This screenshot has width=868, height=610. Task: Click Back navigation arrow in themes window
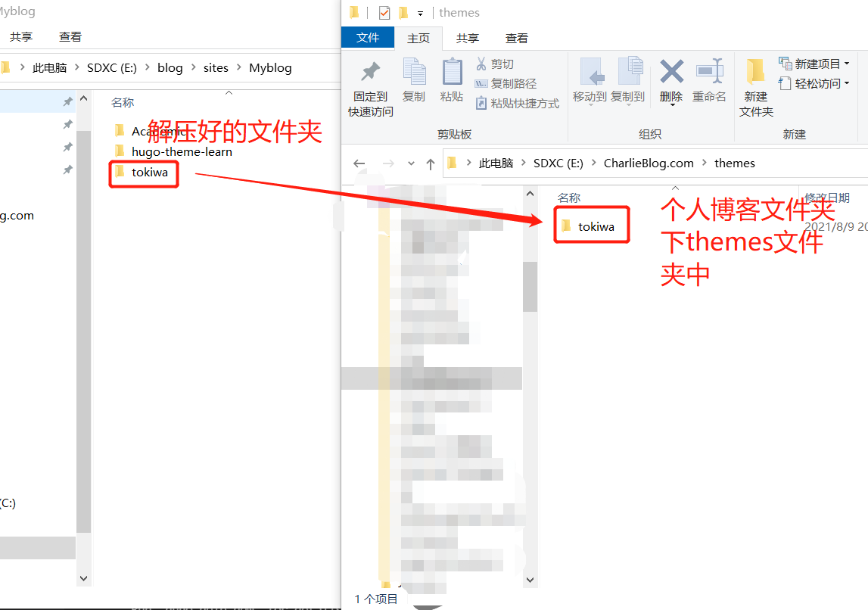359,163
